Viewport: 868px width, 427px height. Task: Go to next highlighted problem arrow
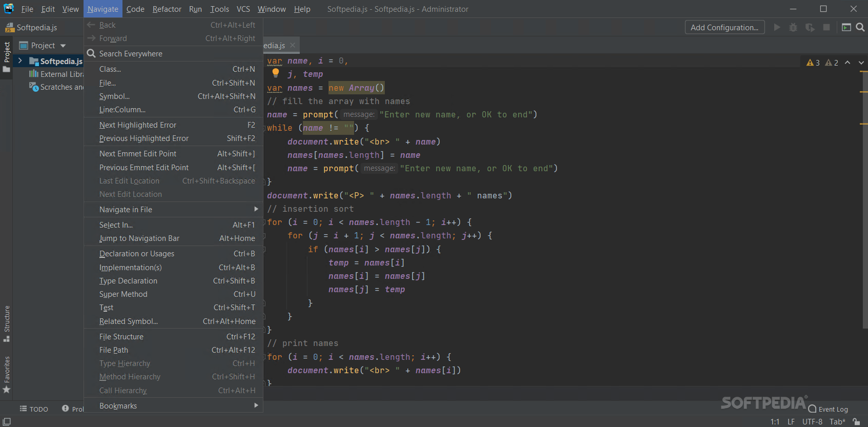click(861, 63)
